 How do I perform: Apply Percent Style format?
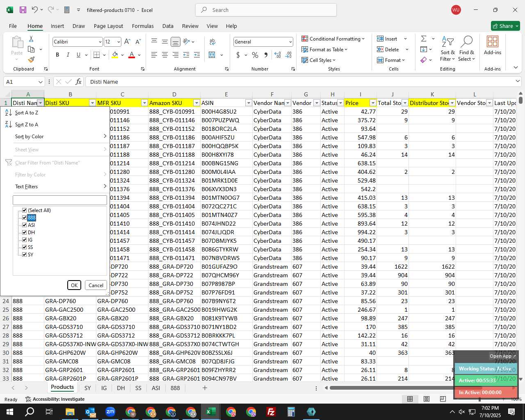pyautogui.click(x=255, y=55)
